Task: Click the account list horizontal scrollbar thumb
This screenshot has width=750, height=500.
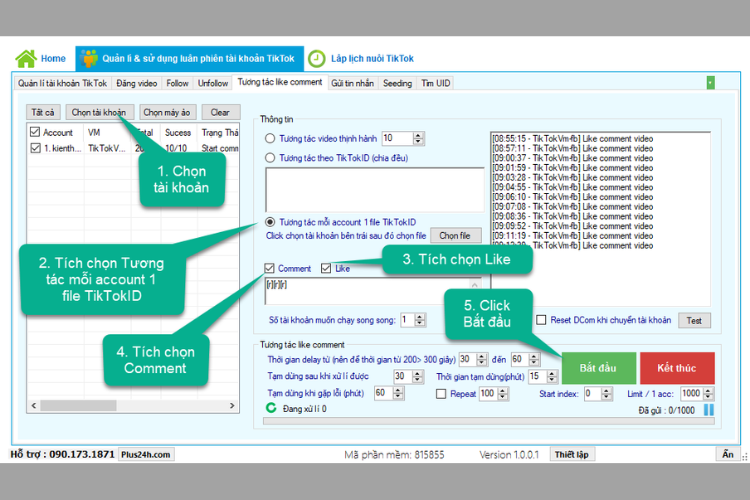Action: tap(78, 405)
